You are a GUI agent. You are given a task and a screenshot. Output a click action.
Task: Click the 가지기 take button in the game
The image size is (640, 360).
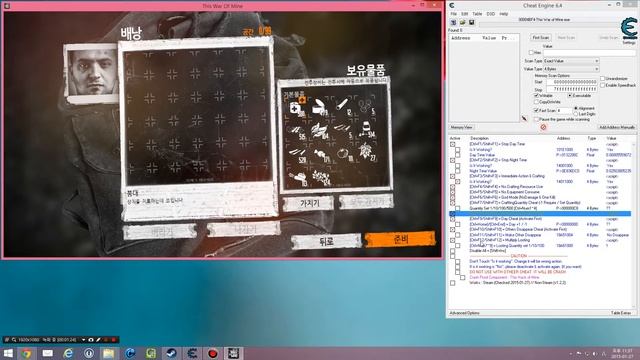coord(308,203)
